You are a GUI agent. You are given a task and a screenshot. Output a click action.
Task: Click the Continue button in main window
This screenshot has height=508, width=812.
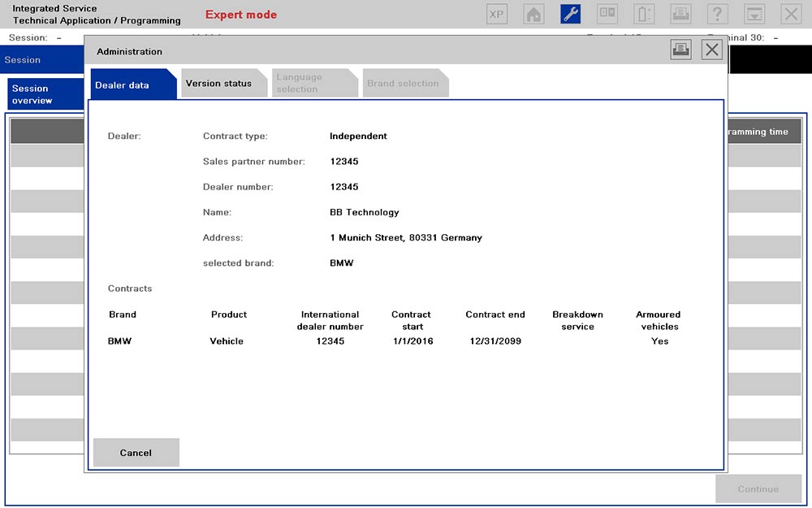pyautogui.click(x=758, y=488)
